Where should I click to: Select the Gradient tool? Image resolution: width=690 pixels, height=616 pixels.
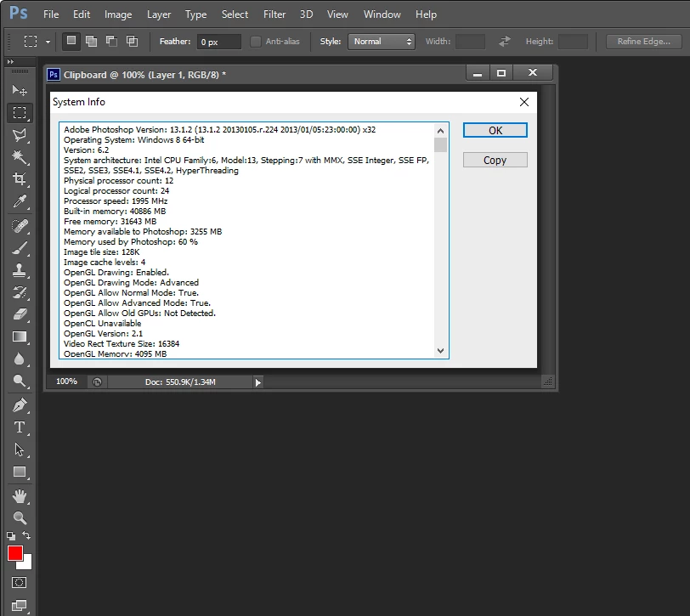click(20, 336)
